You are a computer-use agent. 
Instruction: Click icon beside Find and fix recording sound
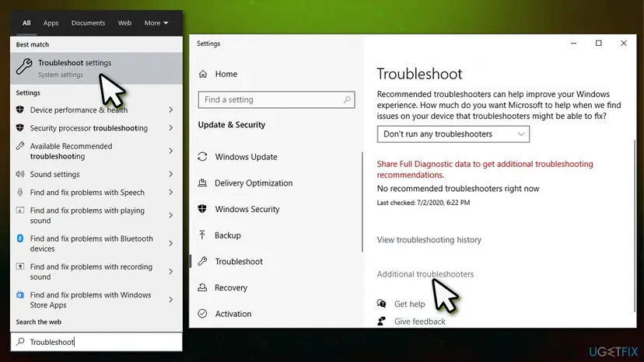[19, 266]
